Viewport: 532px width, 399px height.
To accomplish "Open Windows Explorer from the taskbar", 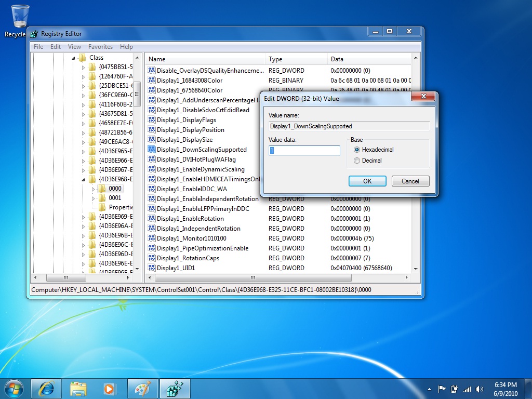I will pos(78,389).
